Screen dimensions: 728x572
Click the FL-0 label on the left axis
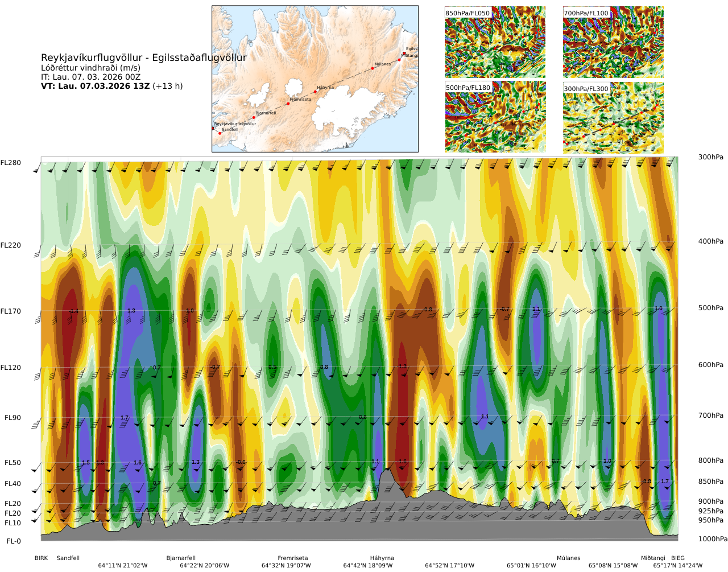pyautogui.click(x=14, y=541)
